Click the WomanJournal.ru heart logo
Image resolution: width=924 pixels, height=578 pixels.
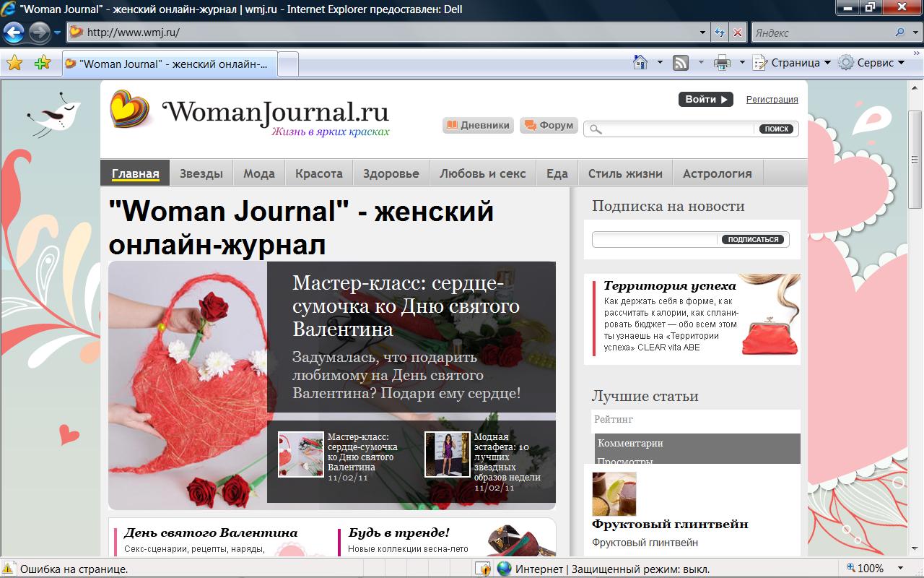130,109
